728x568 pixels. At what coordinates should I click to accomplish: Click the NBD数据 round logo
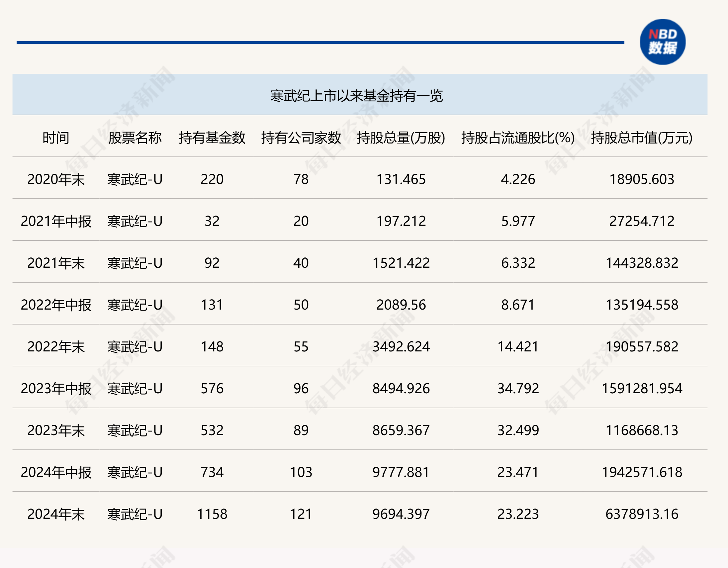point(662,42)
